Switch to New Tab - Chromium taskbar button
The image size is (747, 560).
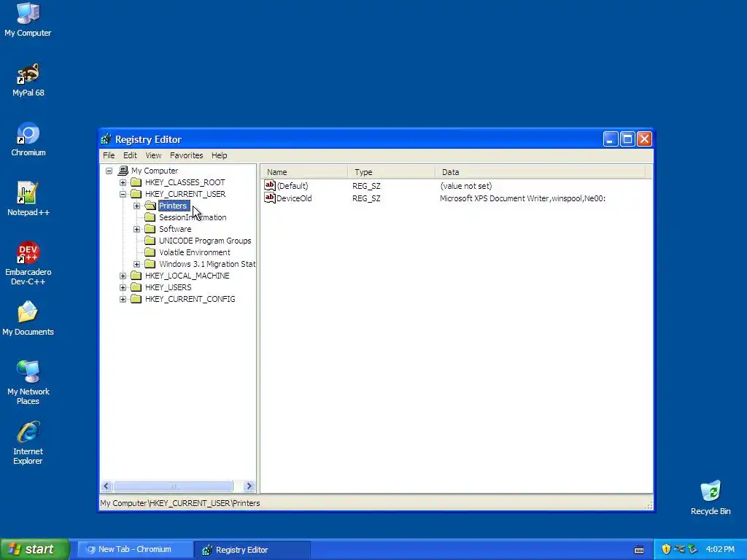tap(135, 549)
